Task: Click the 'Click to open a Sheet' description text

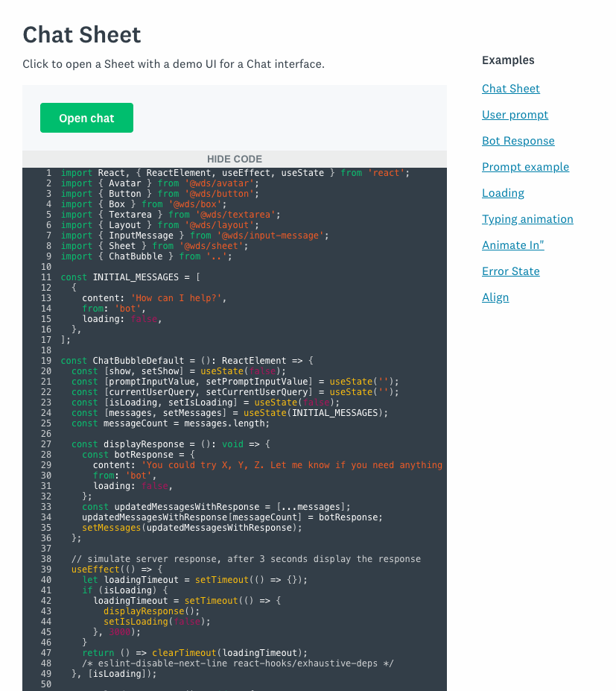Action: [174, 64]
